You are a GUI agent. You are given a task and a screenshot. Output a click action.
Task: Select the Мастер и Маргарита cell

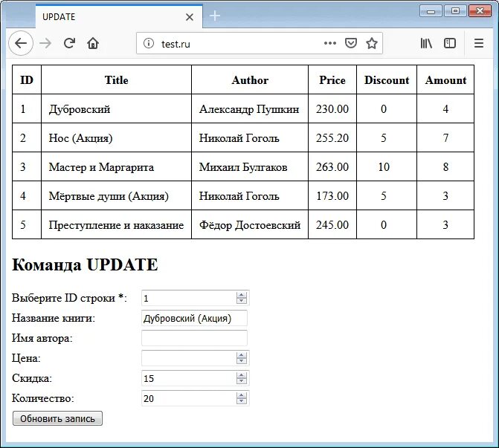click(117, 166)
